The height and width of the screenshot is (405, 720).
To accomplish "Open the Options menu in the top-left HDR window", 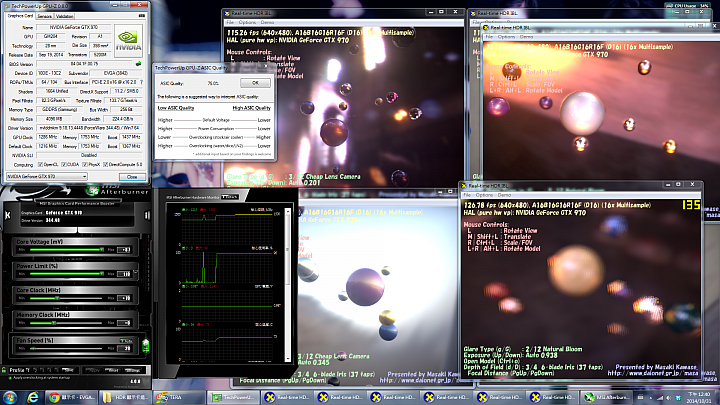I will (x=247, y=22).
